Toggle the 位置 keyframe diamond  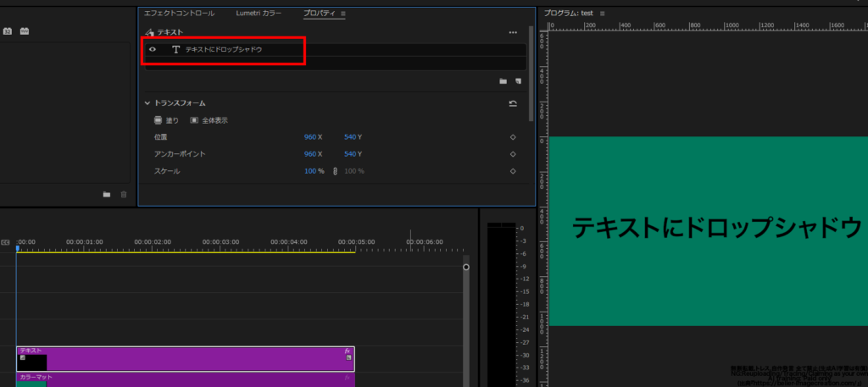513,137
